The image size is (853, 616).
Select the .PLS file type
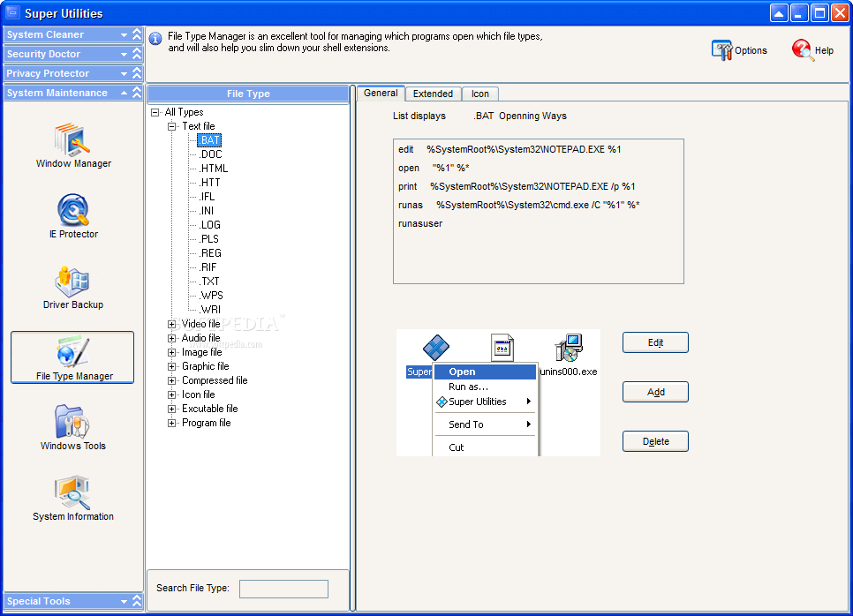(x=209, y=239)
